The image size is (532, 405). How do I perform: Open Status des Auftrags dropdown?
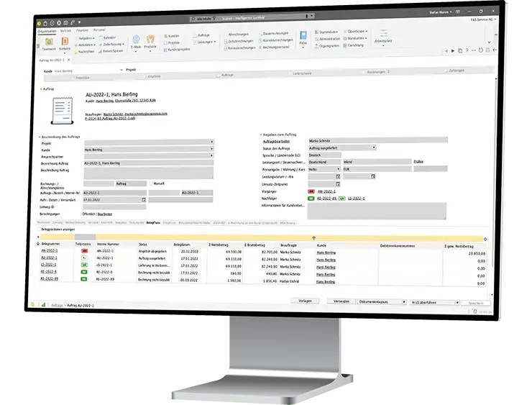click(x=374, y=147)
